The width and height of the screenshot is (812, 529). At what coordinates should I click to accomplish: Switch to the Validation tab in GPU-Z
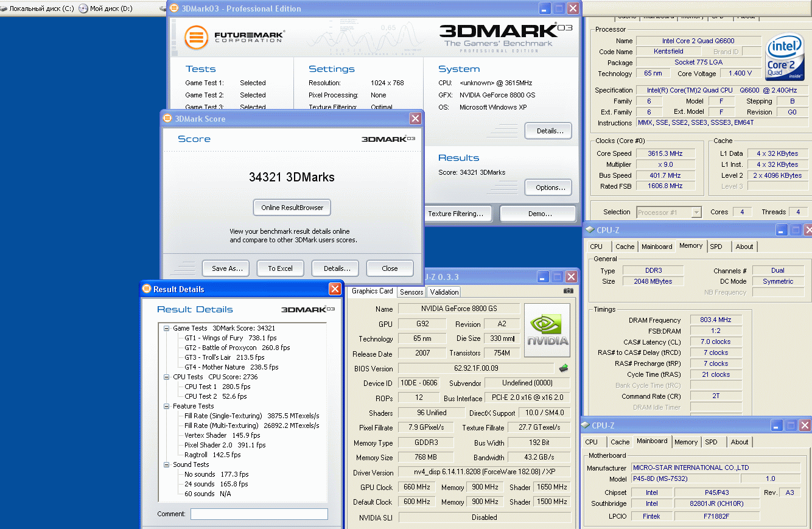tap(444, 292)
